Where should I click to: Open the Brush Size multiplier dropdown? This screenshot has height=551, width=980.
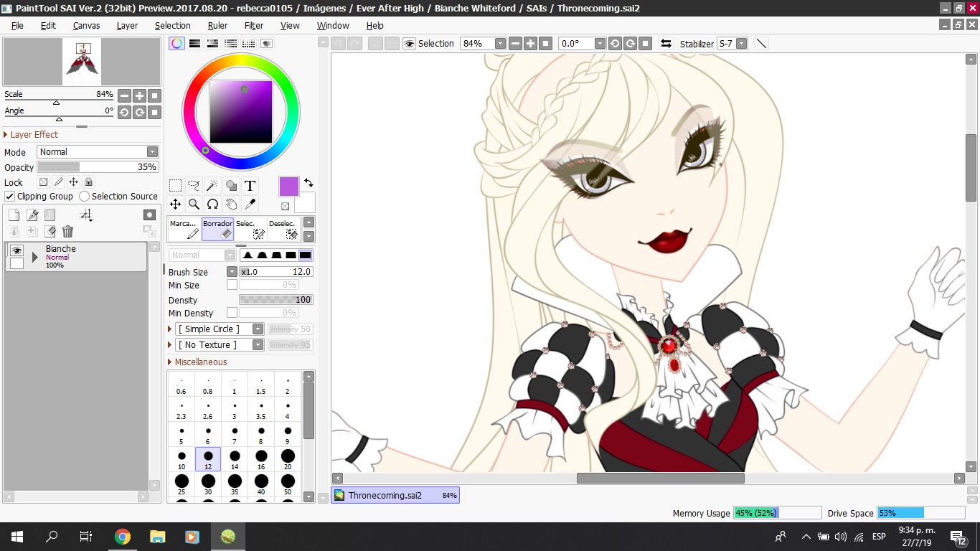tap(232, 272)
